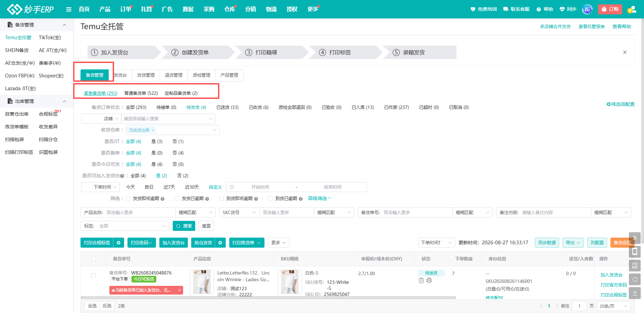Check the 到货已逾期 filter checkbox

pyautogui.click(x=270, y=199)
